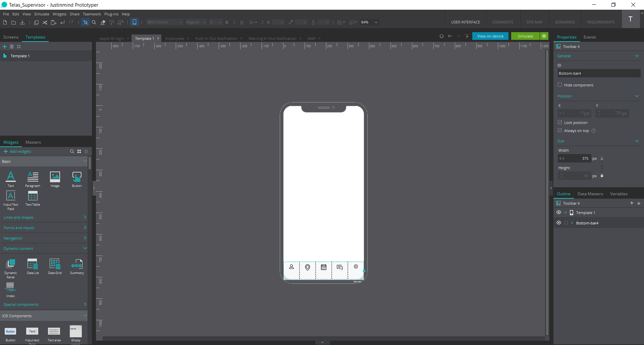Enable the Hide component checkbox
644x345 pixels.
pyautogui.click(x=560, y=85)
